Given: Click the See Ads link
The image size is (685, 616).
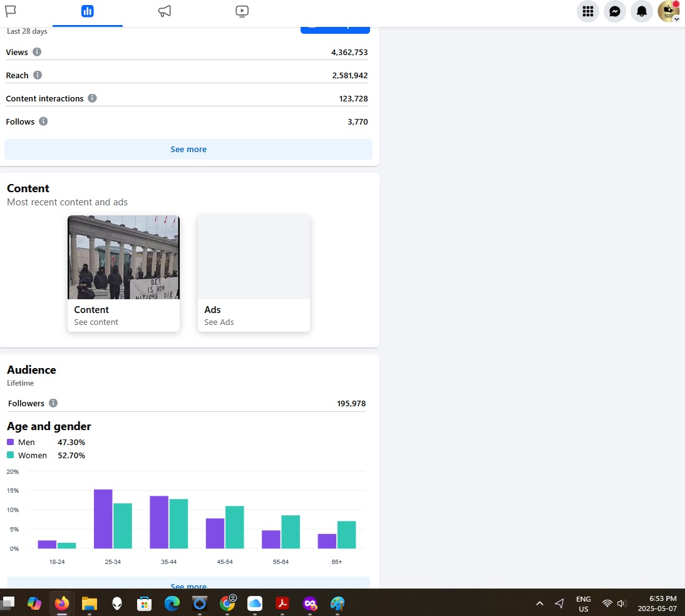Looking at the screenshot, I should (219, 322).
